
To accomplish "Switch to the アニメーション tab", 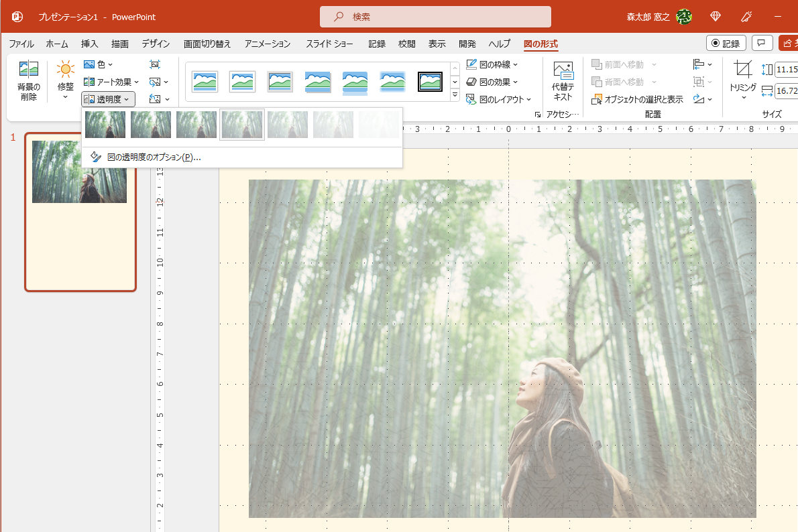I will tap(267, 44).
